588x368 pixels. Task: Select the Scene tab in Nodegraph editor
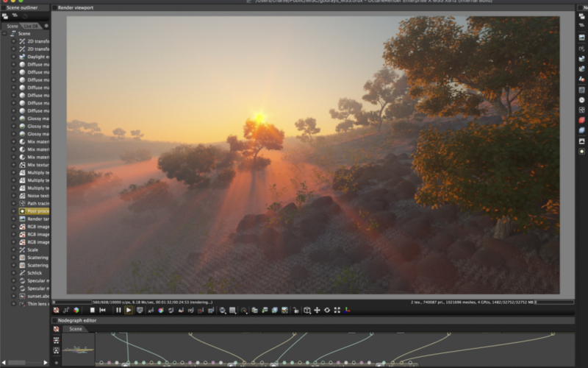(75, 329)
